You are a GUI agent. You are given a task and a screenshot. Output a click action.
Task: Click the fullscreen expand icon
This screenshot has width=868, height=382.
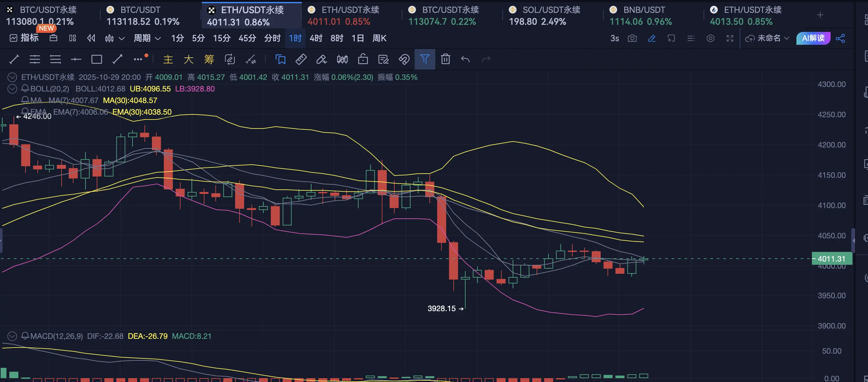point(730,38)
